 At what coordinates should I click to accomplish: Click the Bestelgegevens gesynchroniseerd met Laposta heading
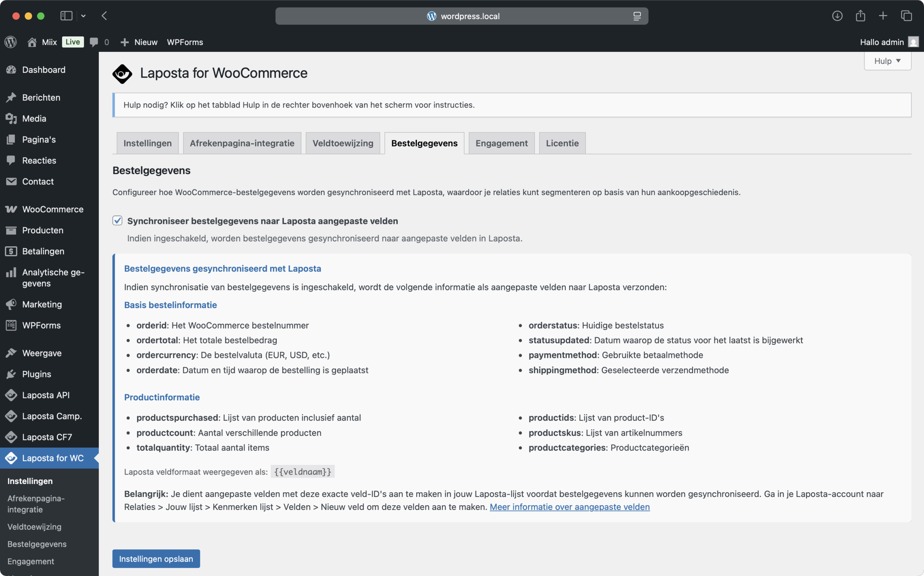223,268
